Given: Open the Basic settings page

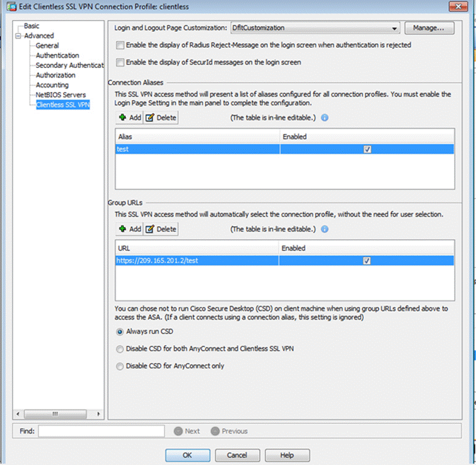Looking at the screenshot, I should tap(32, 26).
